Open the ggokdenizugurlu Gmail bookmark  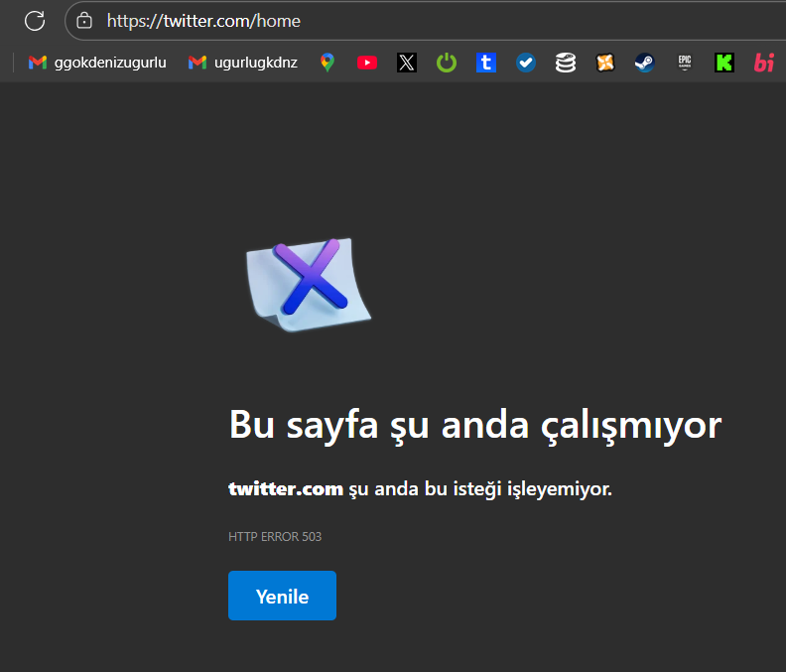[97, 63]
